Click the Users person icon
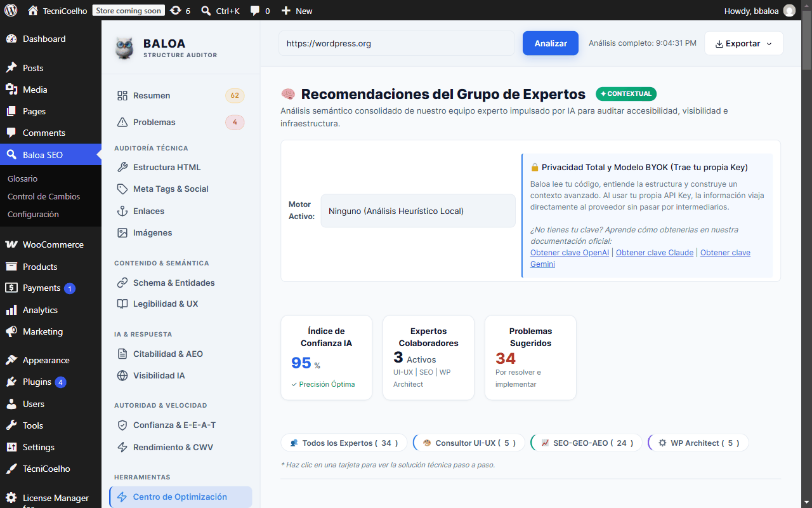 click(x=11, y=404)
